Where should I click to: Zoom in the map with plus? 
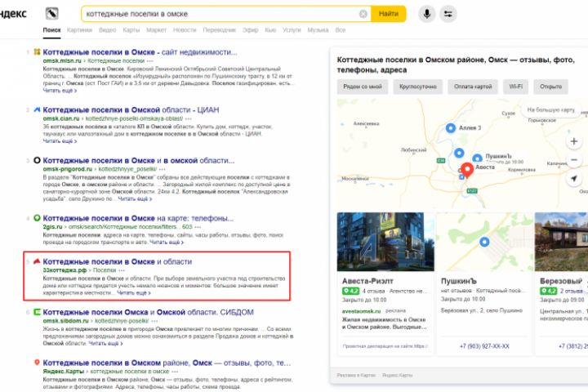coord(574,141)
